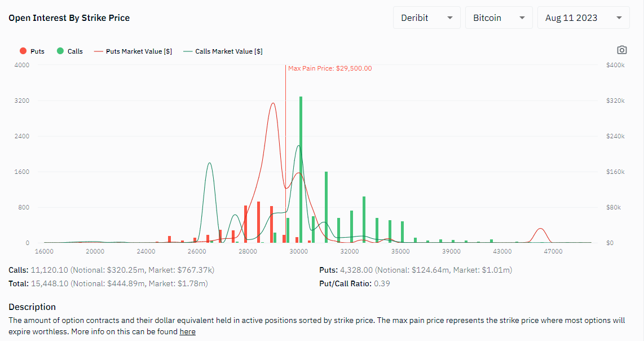The height and width of the screenshot is (341, 644).
Task: Click the 47000 x-axis label
Action: coord(553,251)
